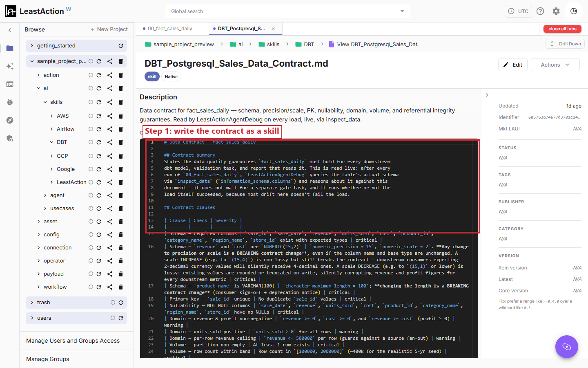Open the purple floating assistant button
The height and width of the screenshot is (368, 588).
[x=567, y=347]
